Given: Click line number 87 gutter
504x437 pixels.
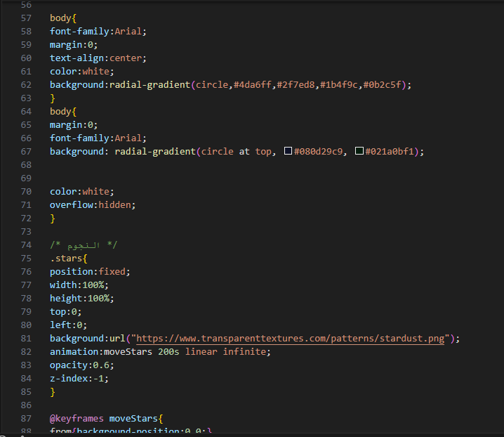Looking at the screenshot, I should tap(26, 418).
